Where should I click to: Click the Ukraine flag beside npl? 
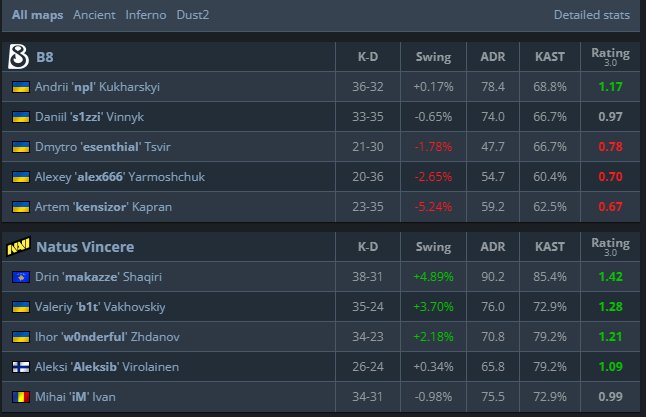(20, 87)
